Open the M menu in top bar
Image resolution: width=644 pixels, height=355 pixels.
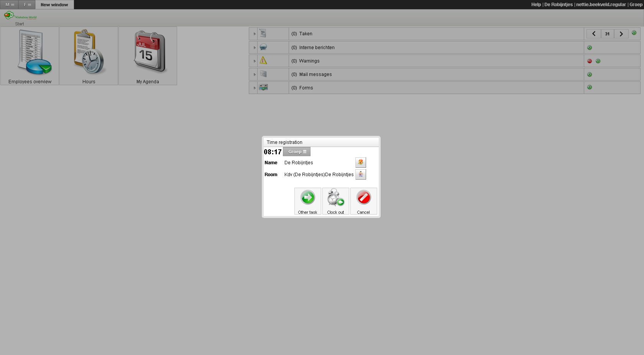(10, 5)
